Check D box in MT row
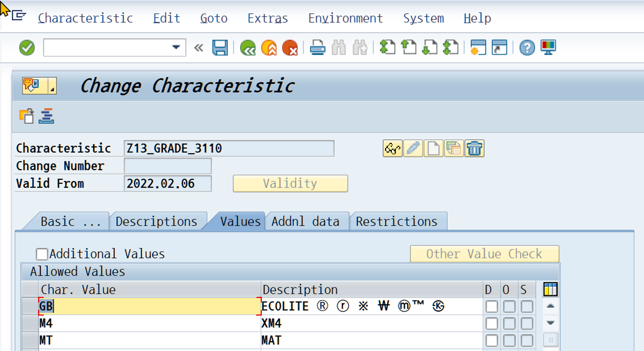This screenshot has width=644, height=351. pyautogui.click(x=491, y=340)
